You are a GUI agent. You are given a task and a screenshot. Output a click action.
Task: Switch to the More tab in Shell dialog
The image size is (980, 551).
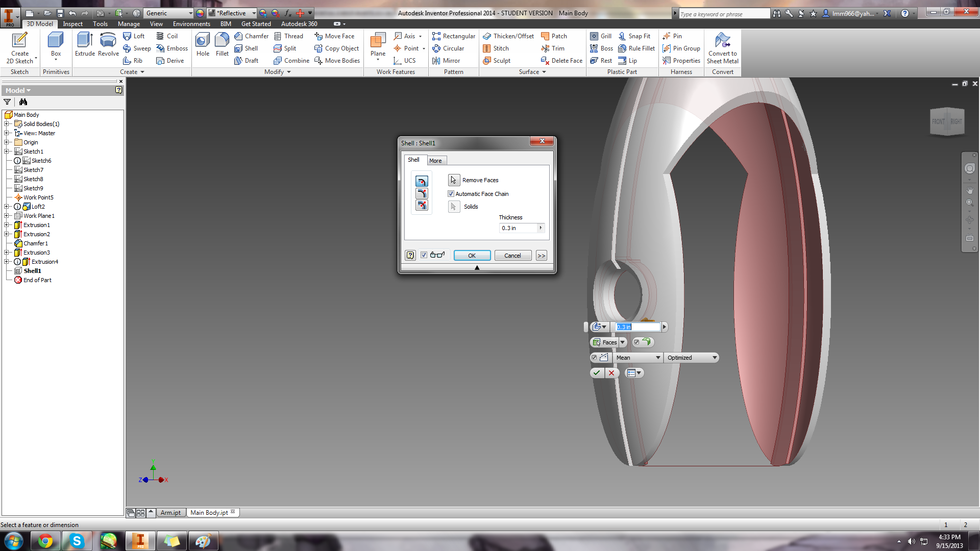435,161
